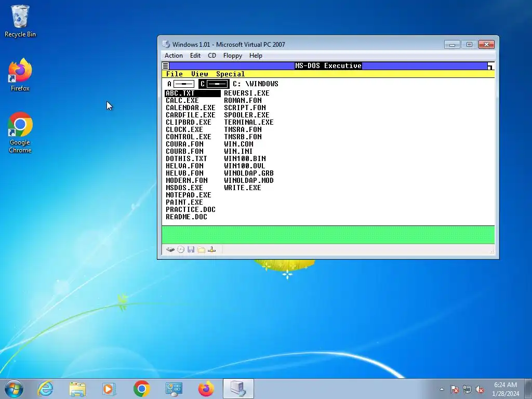Select CLOCK.EXE in file list

pyautogui.click(x=184, y=129)
